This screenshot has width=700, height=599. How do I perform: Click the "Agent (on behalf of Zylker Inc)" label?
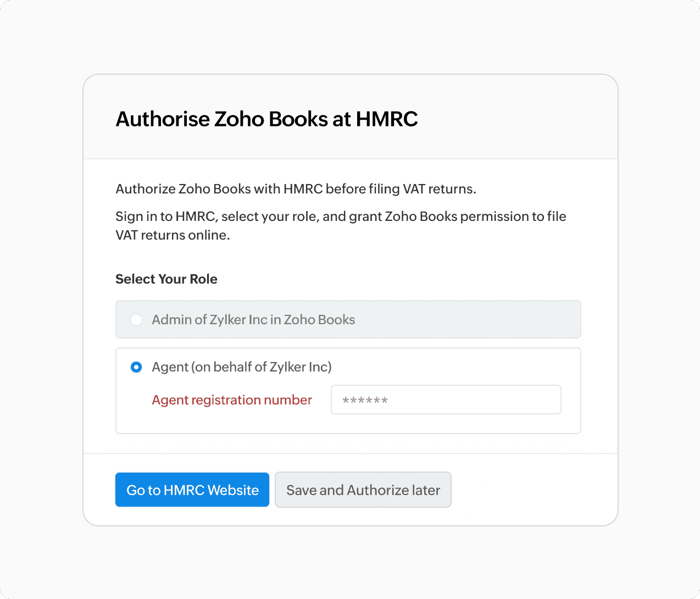[242, 367]
